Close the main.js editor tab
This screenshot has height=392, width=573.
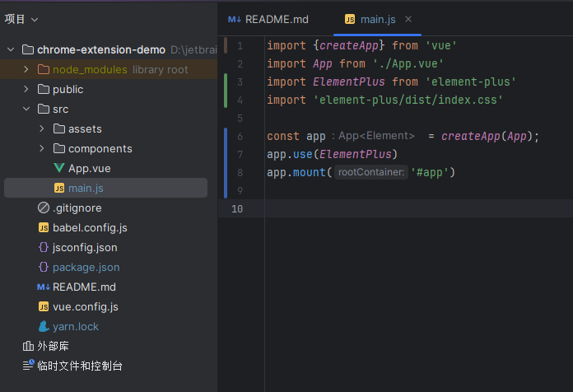pyautogui.click(x=408, y=19)
